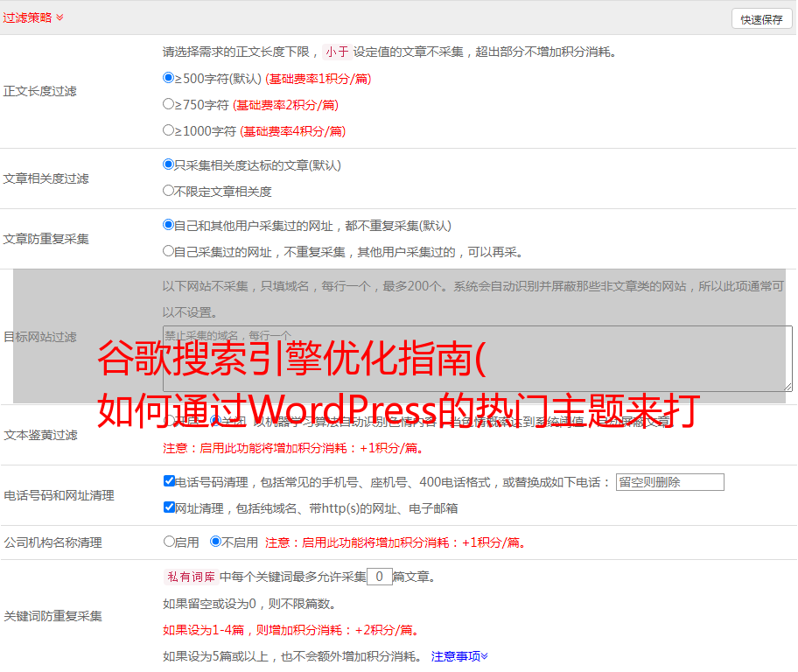This screenshot has height=672, width=798.
Task: Click the 公司机构名称清理 row label
Action: point(52,542)
